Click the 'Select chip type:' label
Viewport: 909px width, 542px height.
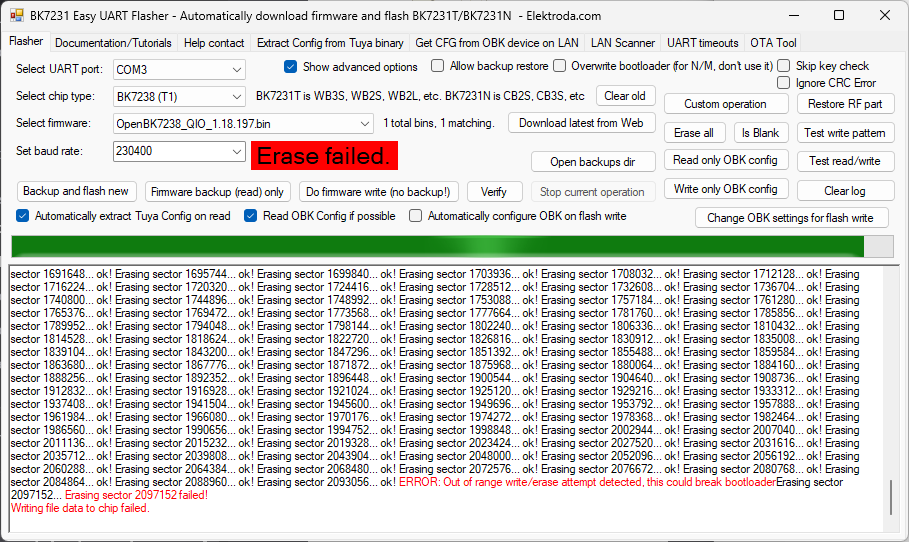[55, 96]
